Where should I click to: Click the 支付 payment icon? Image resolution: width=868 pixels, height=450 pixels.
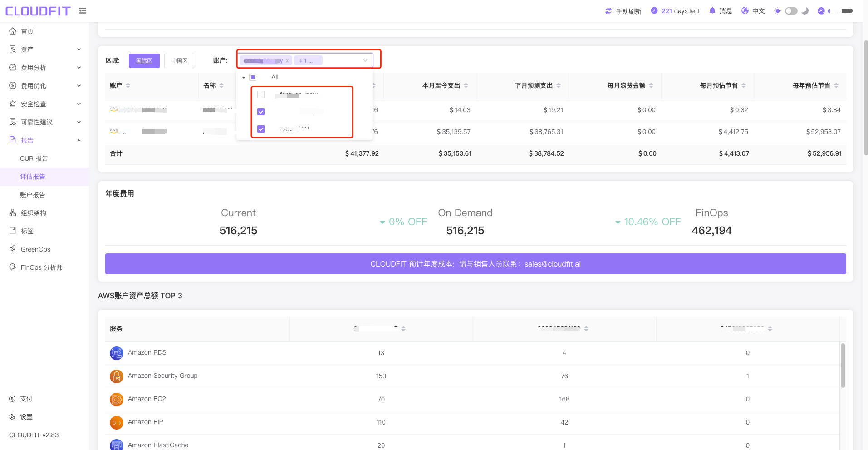(x=12, y=399)
